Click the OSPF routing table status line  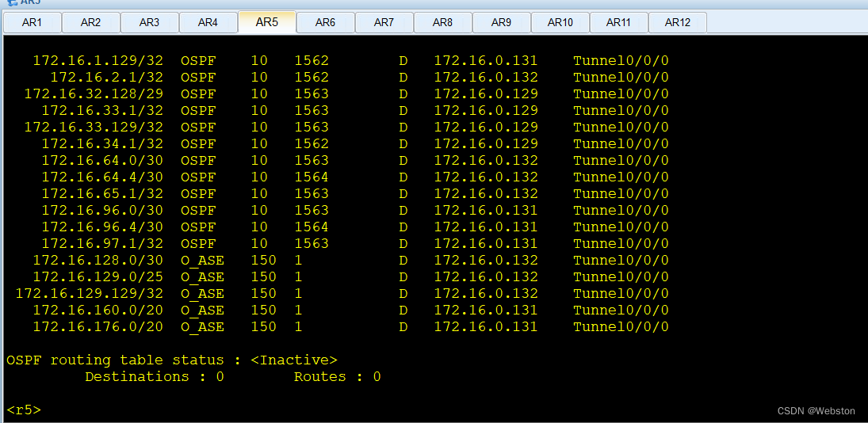[x=171, y=360]
